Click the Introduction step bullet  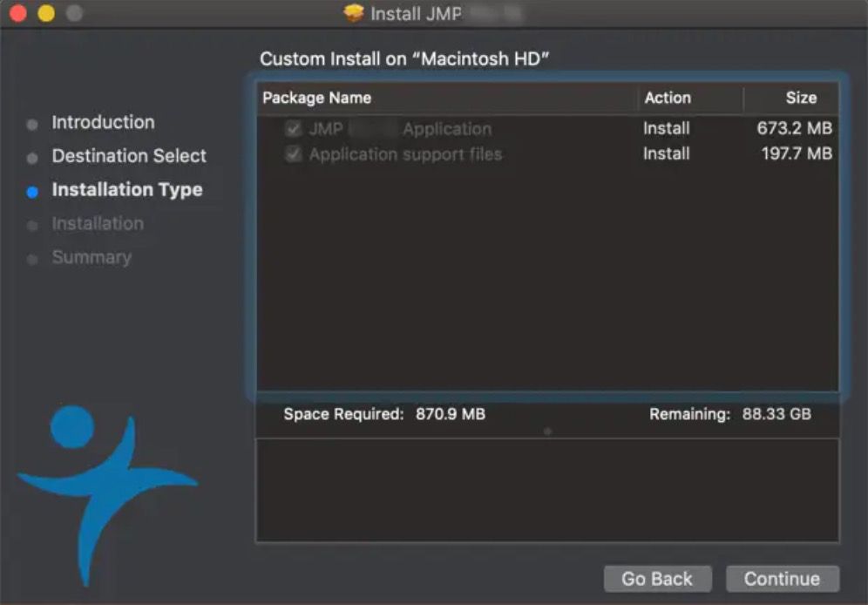click(32, 125)
